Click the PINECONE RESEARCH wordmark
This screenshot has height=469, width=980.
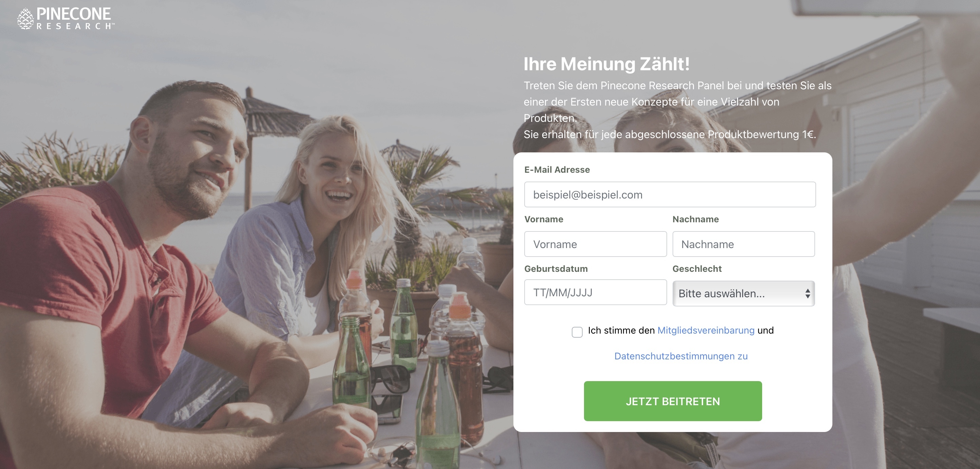click(x=75, y=18)
